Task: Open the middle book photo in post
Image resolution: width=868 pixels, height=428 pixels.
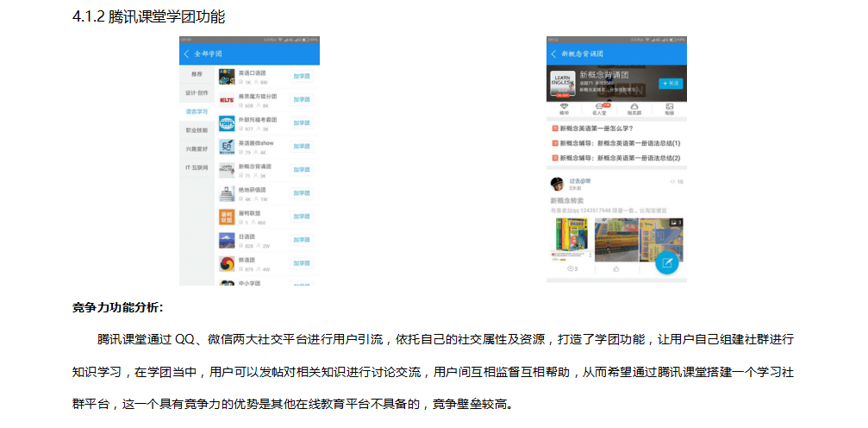Action: [615, 240]
